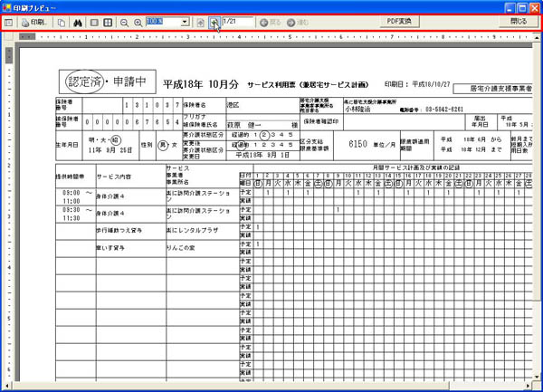543x392 pixels.
Task: Click the 印刷プレビュー window title icon
Action: tap(6, 7)
